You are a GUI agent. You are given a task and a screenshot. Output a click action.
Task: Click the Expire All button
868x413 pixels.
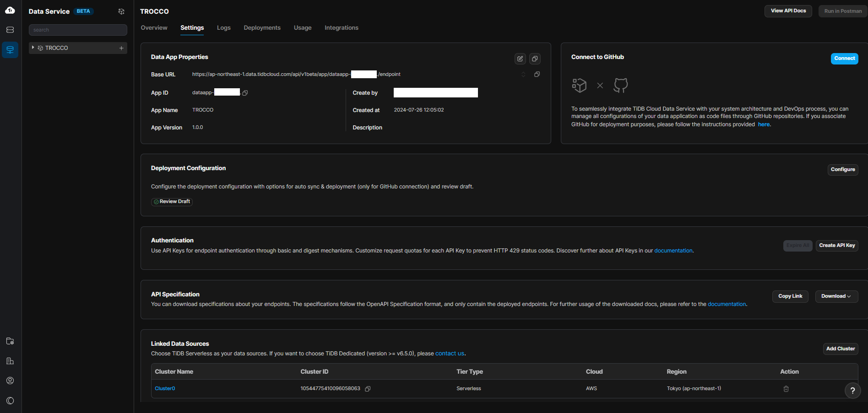click(x=798, y=246)
